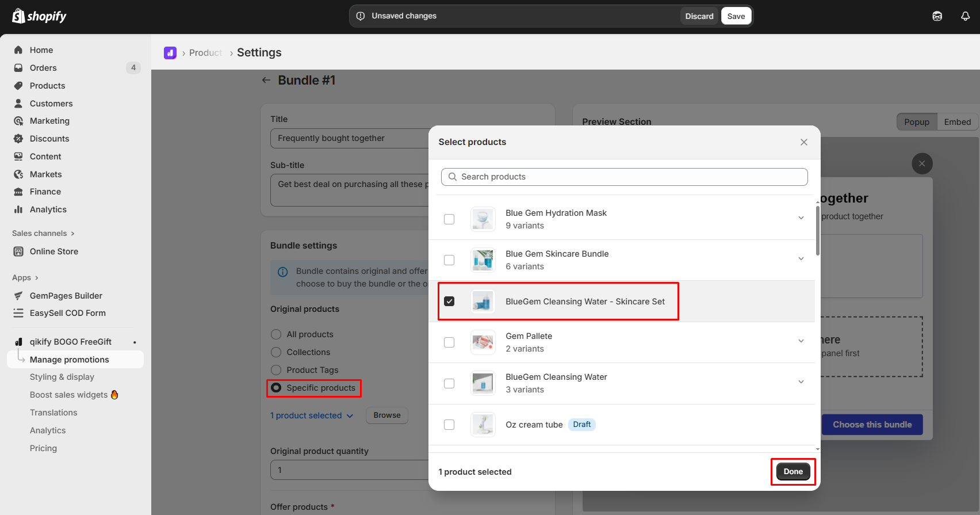Expand Blue Gem Skincare Bundle variants

click(x=801, y=259)
